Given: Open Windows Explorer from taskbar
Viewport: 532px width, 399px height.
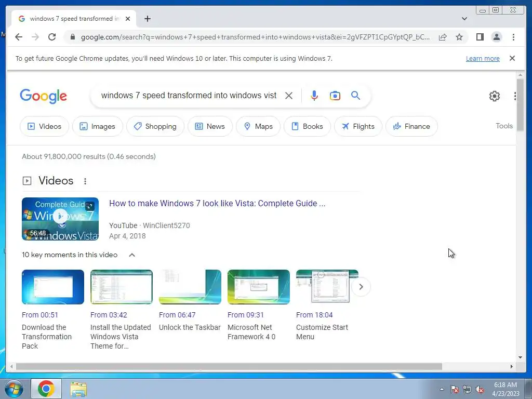Looking at the screenshot, I should 79,389.
